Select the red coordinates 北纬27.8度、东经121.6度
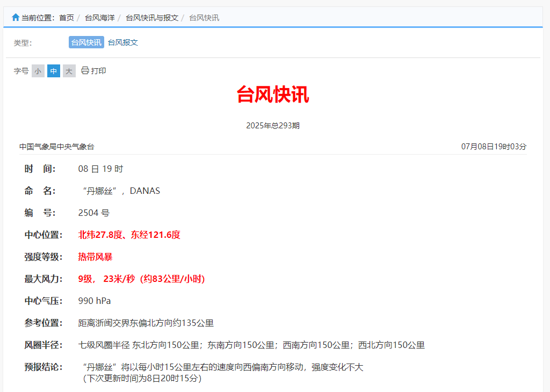 point(128,235)
